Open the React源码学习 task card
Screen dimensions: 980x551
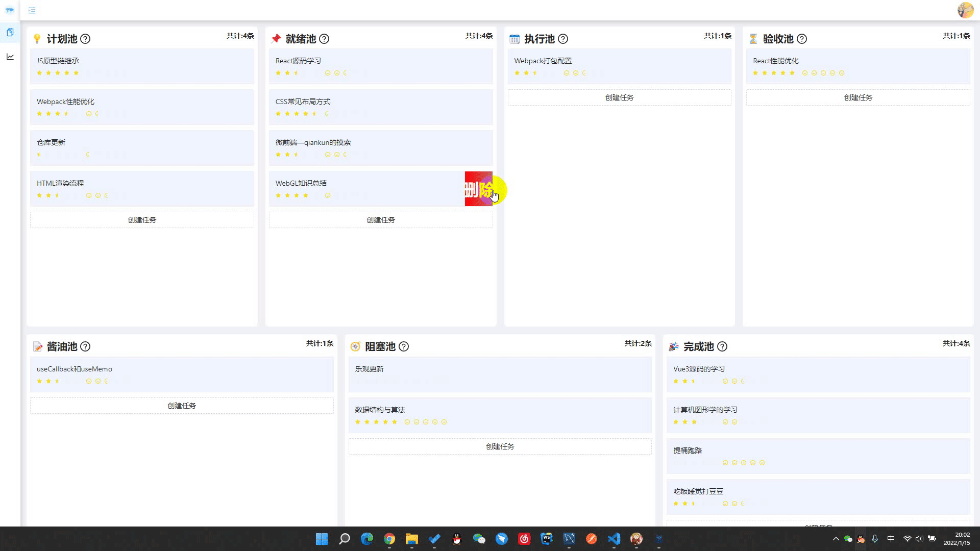coord(381,66)
